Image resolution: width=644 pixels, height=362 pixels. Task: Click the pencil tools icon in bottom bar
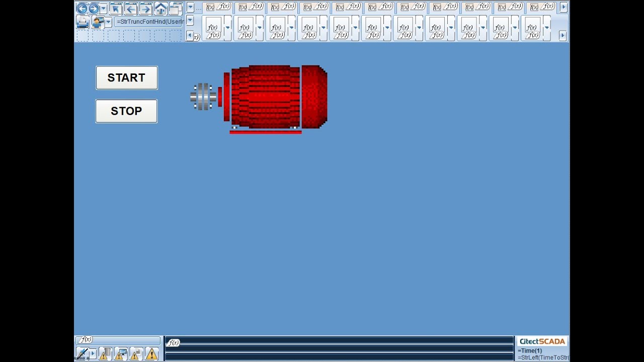pos(83,353)
